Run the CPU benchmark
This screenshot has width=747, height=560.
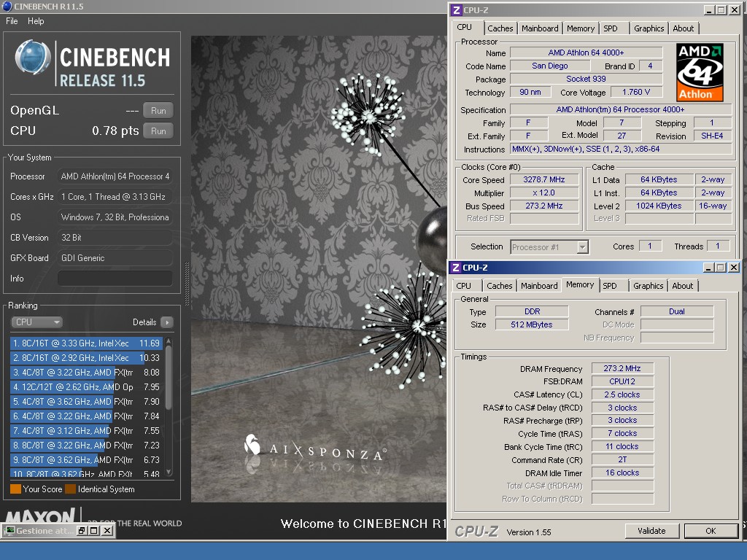tap(158, 131)
